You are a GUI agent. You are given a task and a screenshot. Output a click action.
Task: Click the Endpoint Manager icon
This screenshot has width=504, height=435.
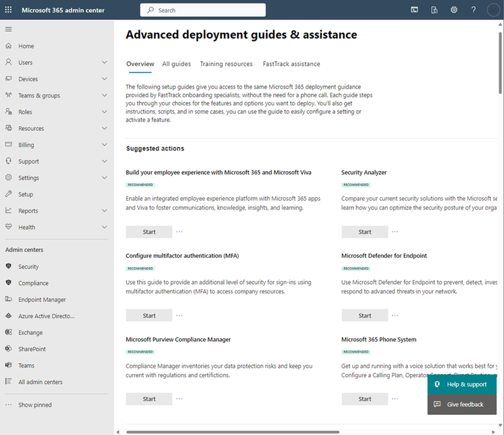(x=9, y=299)
